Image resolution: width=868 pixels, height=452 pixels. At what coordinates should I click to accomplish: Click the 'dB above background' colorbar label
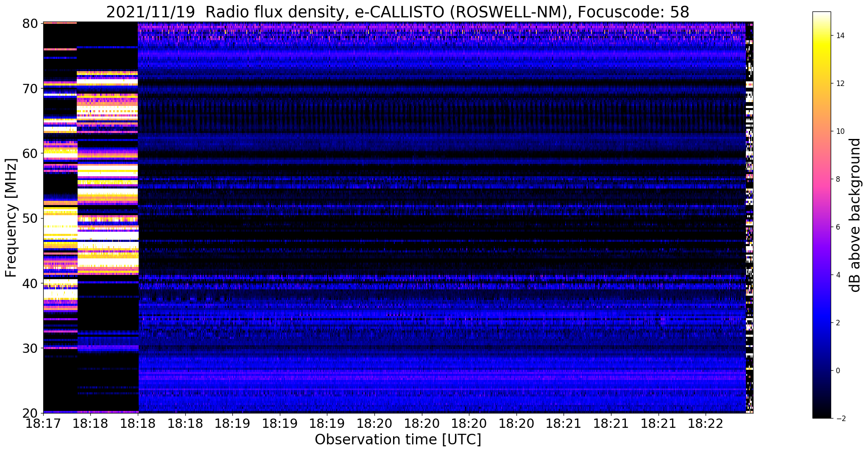855,215
